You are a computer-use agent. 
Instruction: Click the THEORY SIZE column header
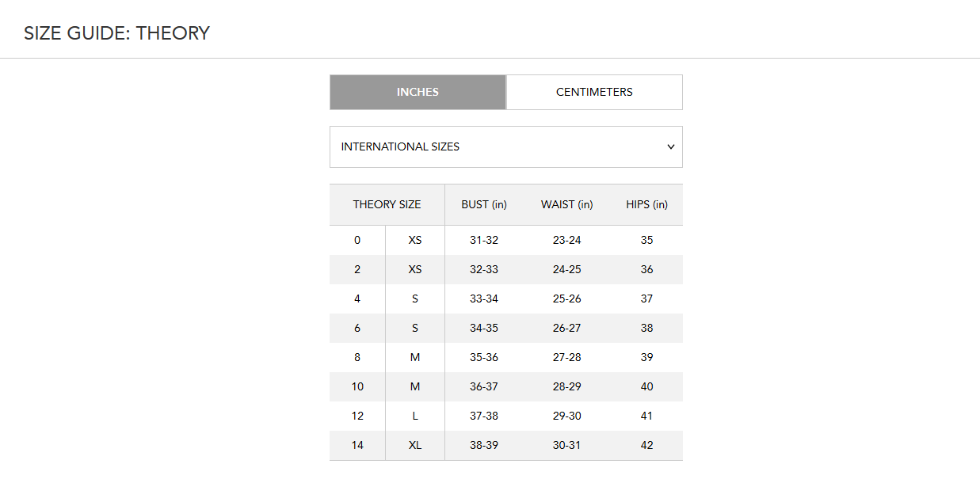coord(387,204)
